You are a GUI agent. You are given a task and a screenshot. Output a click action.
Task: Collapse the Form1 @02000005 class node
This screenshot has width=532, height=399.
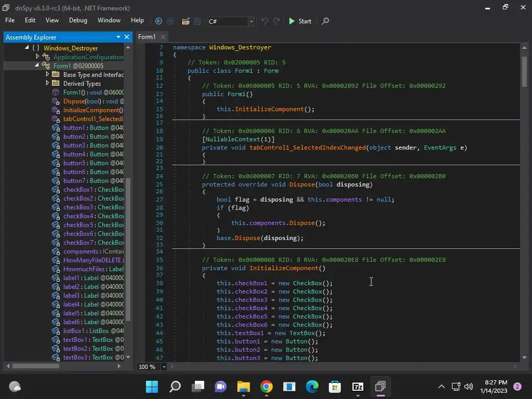37,65
